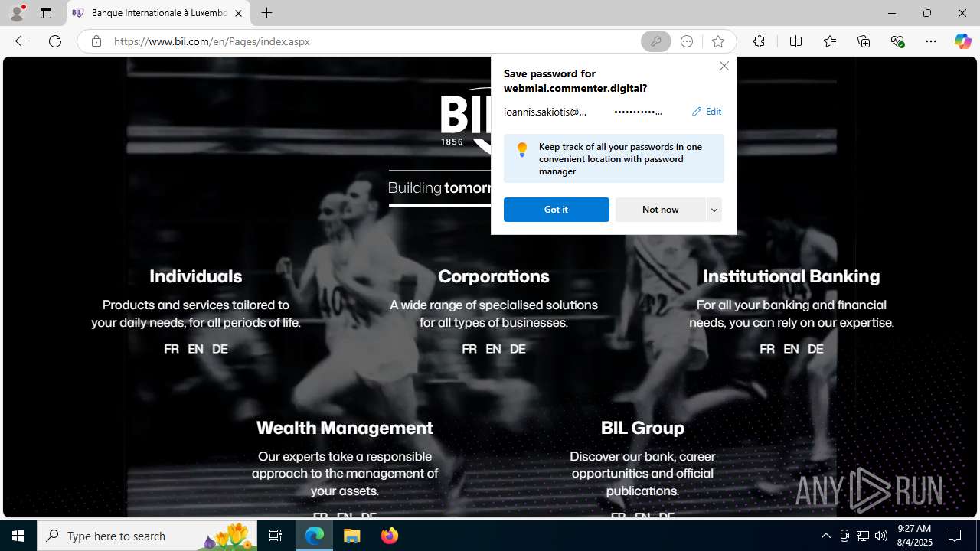The image size is (980, 551).
Task: Expand Not now dropdown arrow
Action: [x=714, y=210]
